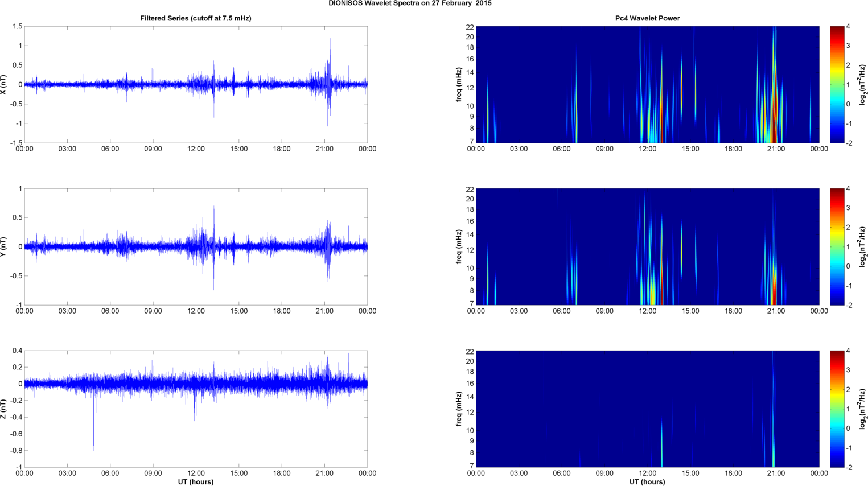Screen dimensions: 868x486
Task: Click the Y-component filtered time series plot
Action: [196, 246]
